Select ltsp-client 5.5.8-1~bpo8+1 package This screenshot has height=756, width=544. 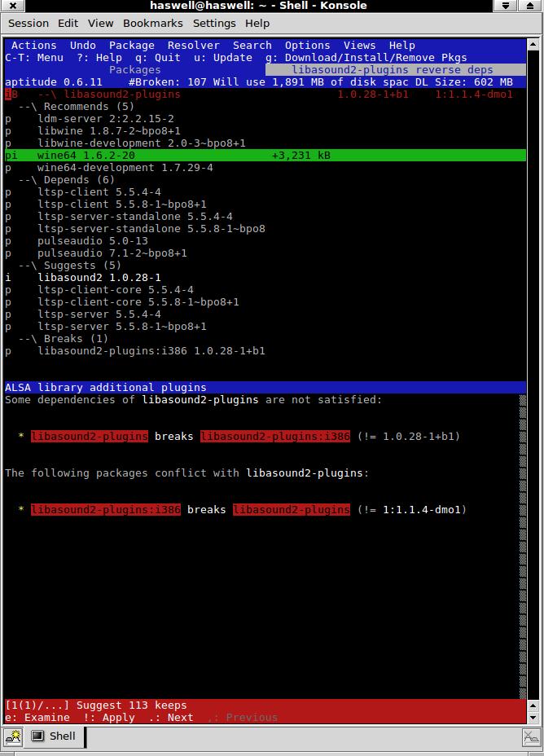[x=265, y=204]
